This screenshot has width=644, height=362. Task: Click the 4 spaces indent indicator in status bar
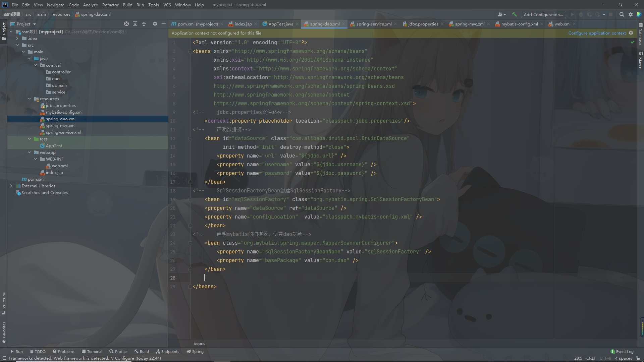[623, 358]
